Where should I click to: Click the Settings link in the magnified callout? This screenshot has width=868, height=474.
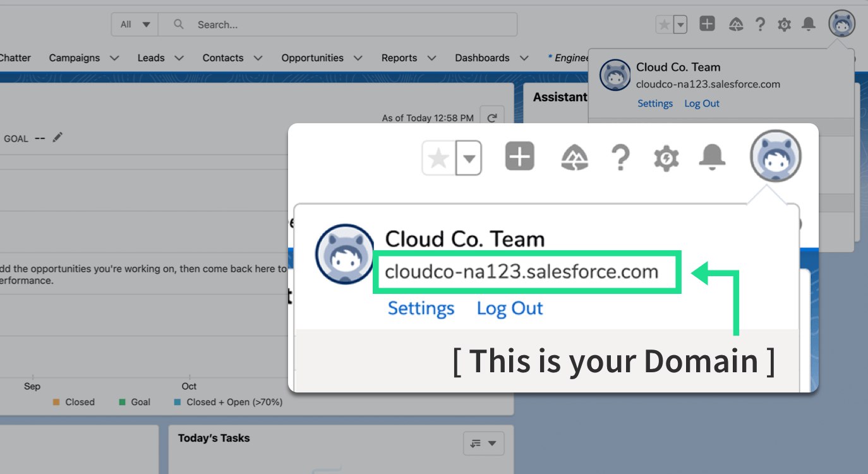tap(421, 308)
